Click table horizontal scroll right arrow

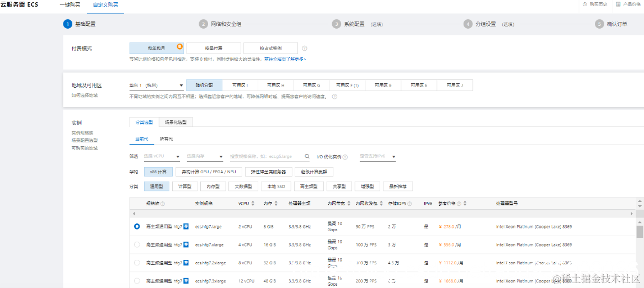(x=633, y=214)
